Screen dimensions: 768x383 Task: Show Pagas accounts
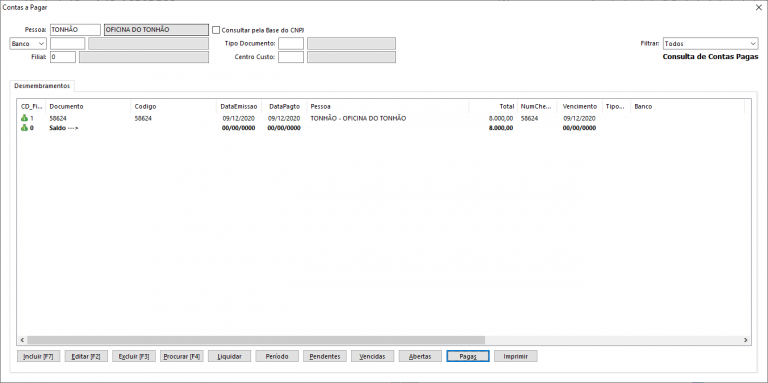click(468, 357)
